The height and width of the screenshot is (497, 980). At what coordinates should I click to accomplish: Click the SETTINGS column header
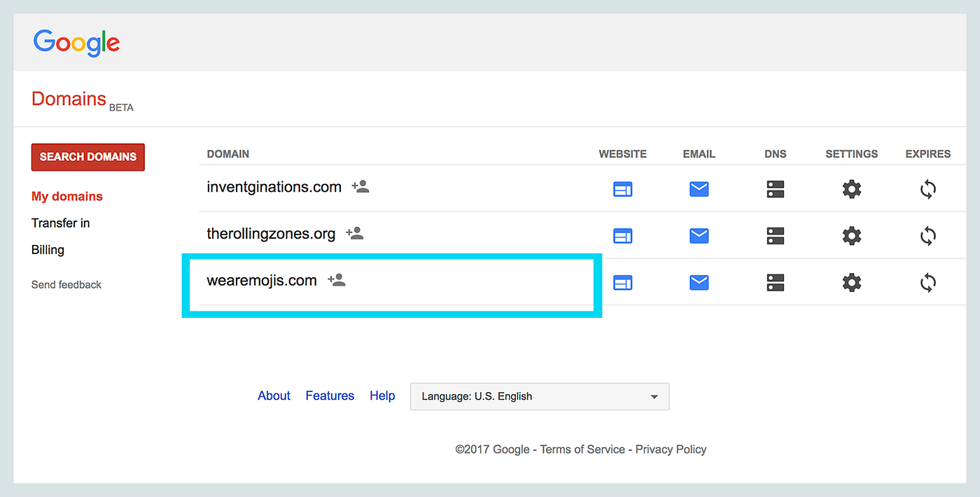[852, 154]
